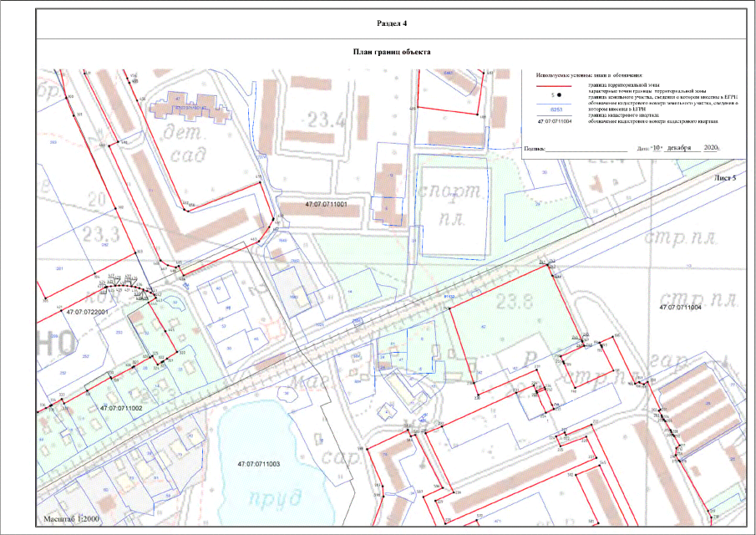
Task: Click cadastral quarter label 47:07:0722001
Action: [63, 311]
